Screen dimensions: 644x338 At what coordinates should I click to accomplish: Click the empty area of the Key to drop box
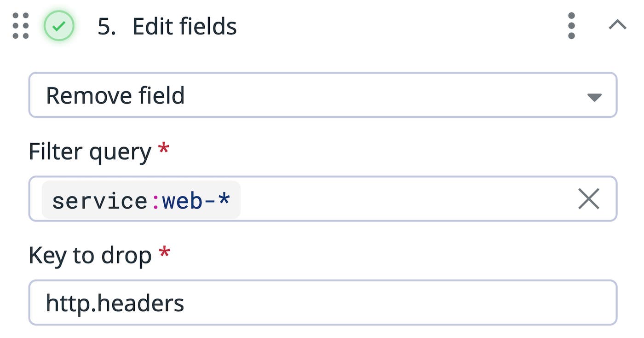(368, 303)
